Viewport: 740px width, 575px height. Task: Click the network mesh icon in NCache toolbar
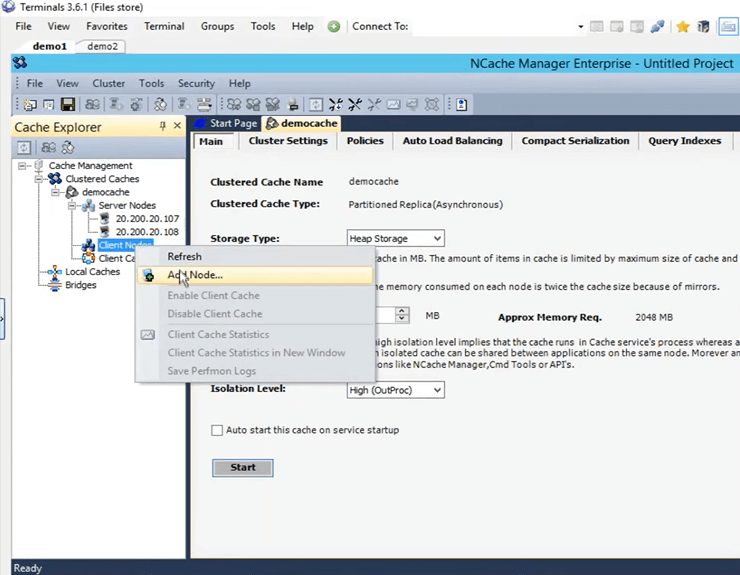click(x=431, y=104)
